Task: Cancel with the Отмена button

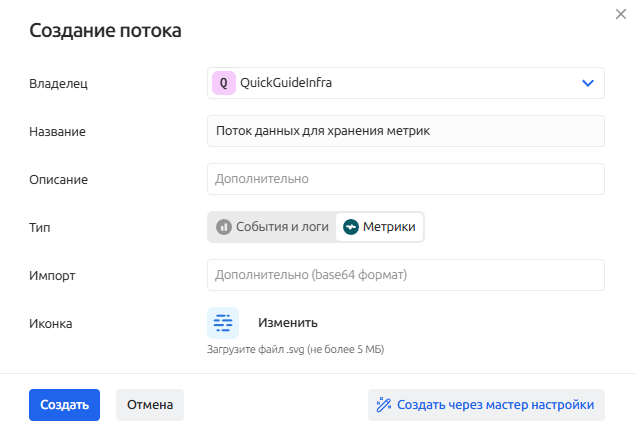Action: tap(150, 405)
